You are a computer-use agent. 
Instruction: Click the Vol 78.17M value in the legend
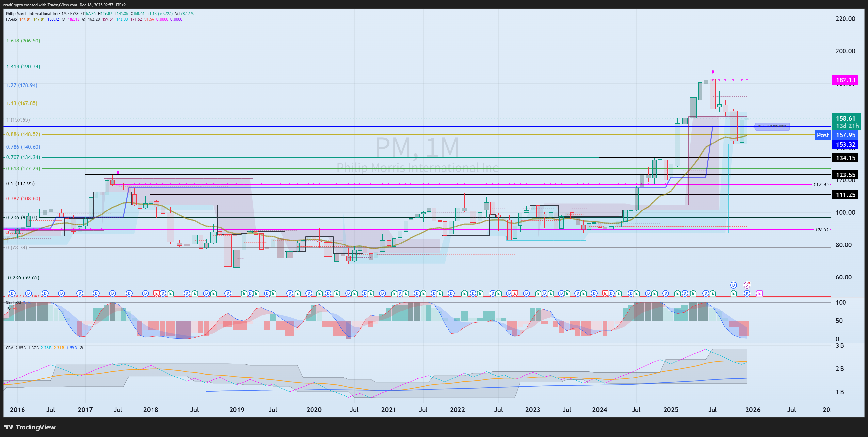click(184, 14)
